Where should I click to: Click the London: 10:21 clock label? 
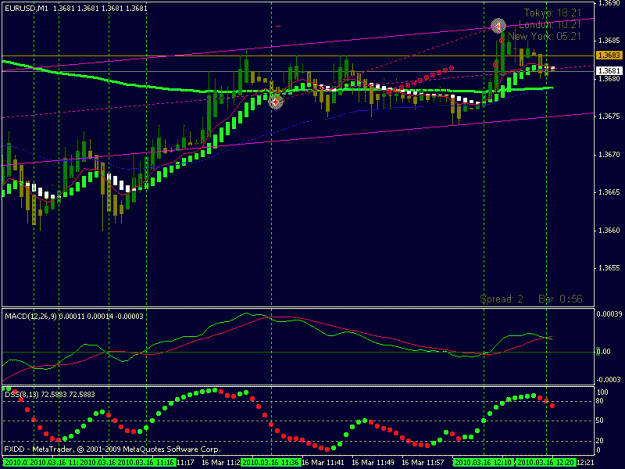(x=550, y=25)
